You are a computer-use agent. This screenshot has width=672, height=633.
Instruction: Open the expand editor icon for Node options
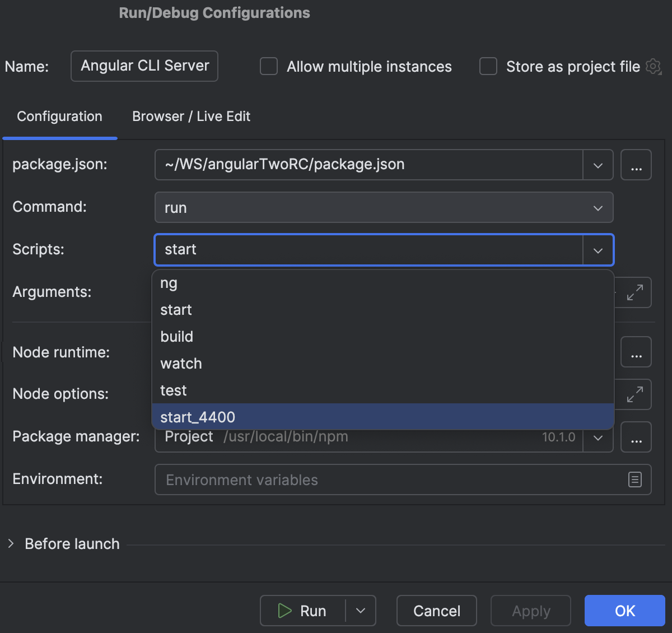[636, 394]
